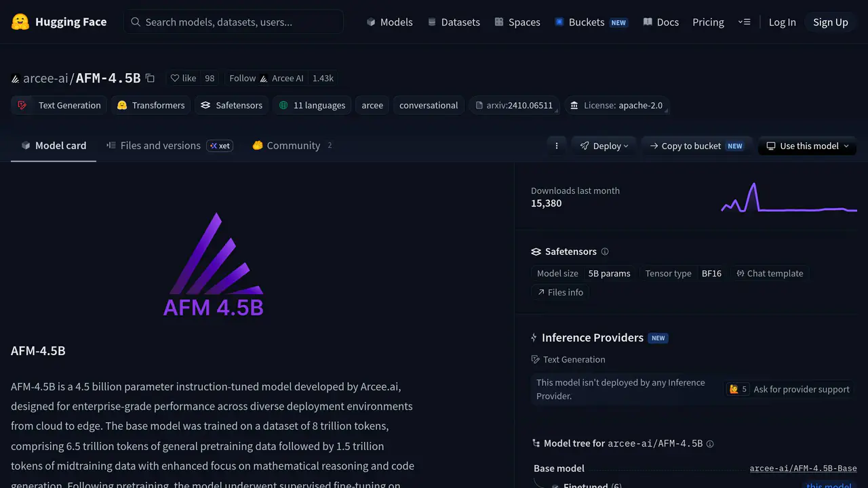This screenshot has width=868, height=488.
Task: Click Ask for provider support
Action: [x=802, y=389]
